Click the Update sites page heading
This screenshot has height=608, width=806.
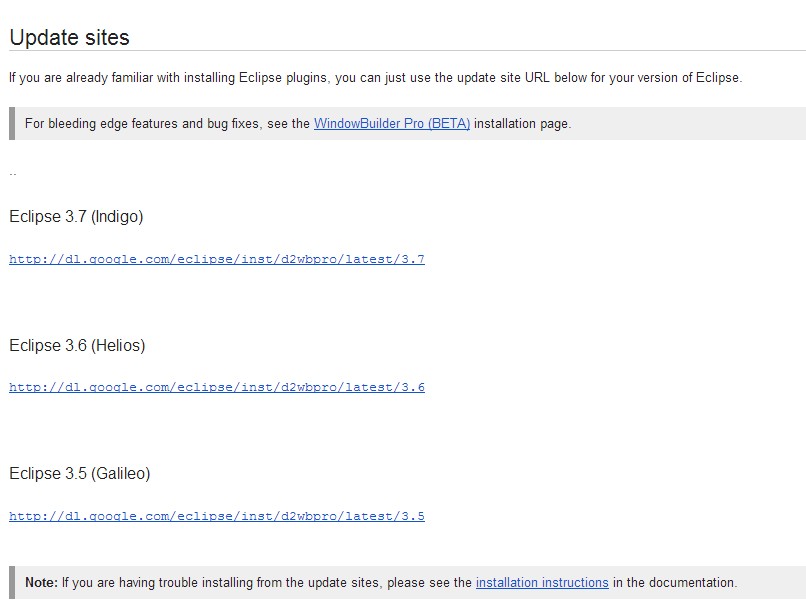[x=69, y=38]
